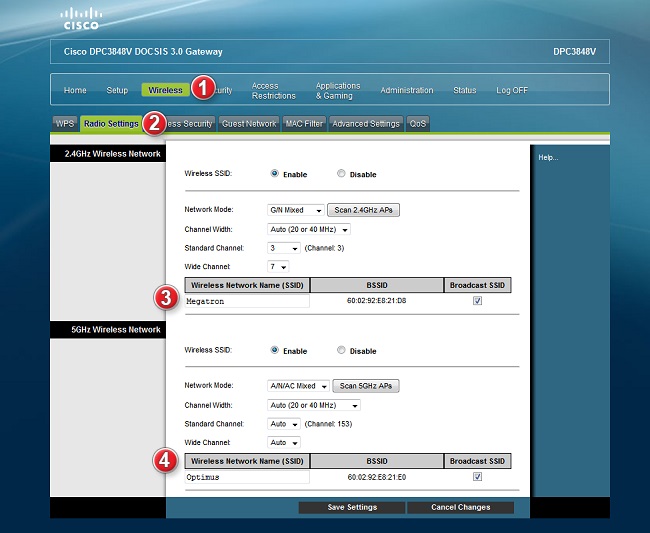
Task: Toggle Broadcast SSID checkbox for Megatron
Action: pos(477,301)
